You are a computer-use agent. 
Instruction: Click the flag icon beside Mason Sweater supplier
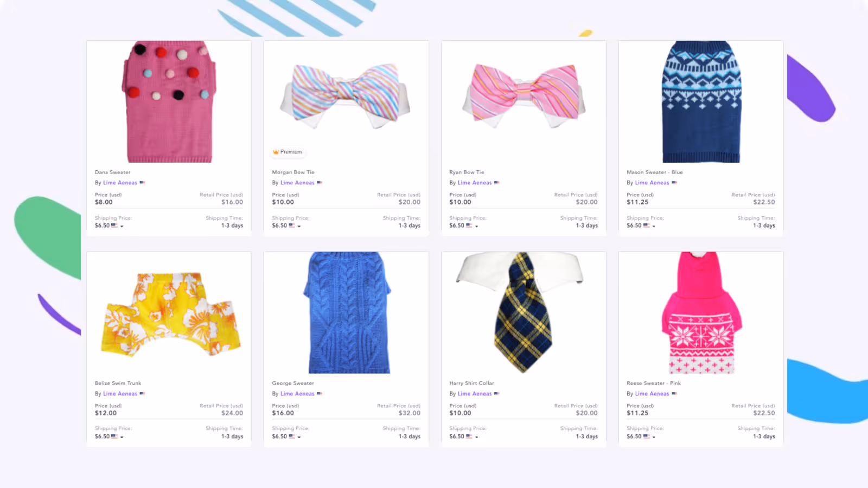(674, 183)
